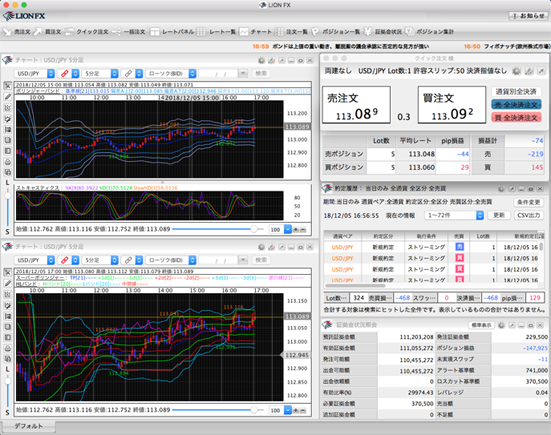Image resolution: width=551 pixels, height=435 pixels.
Task: Open ポジション集計 position summary
Action: (x=429, y=32)
